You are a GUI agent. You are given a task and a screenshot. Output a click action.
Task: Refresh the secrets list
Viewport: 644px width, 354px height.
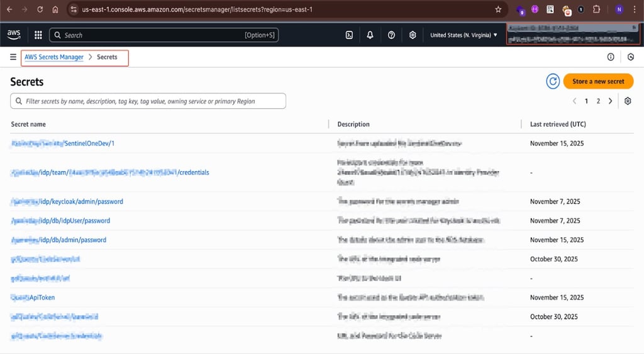point(553,81)
